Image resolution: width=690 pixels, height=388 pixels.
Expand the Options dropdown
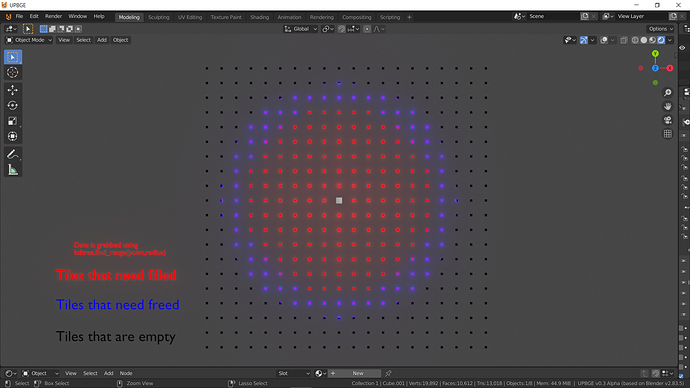[x=661, y=29]
